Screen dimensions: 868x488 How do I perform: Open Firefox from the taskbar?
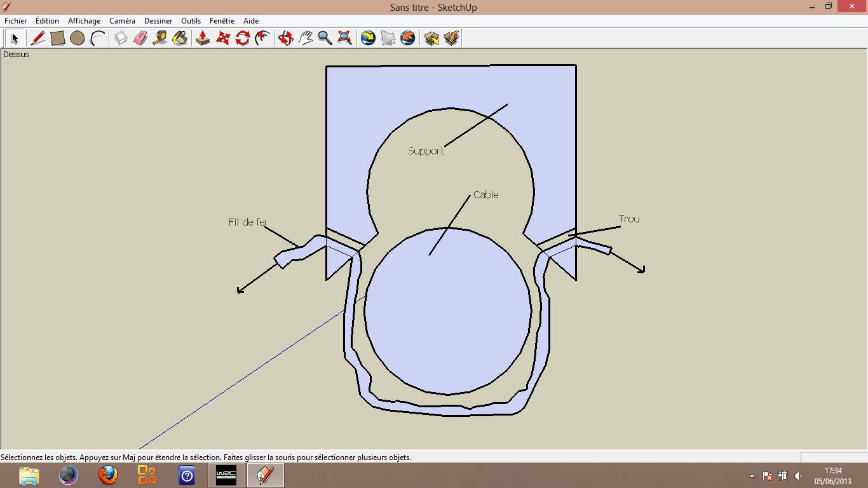[x=108, y=475]
